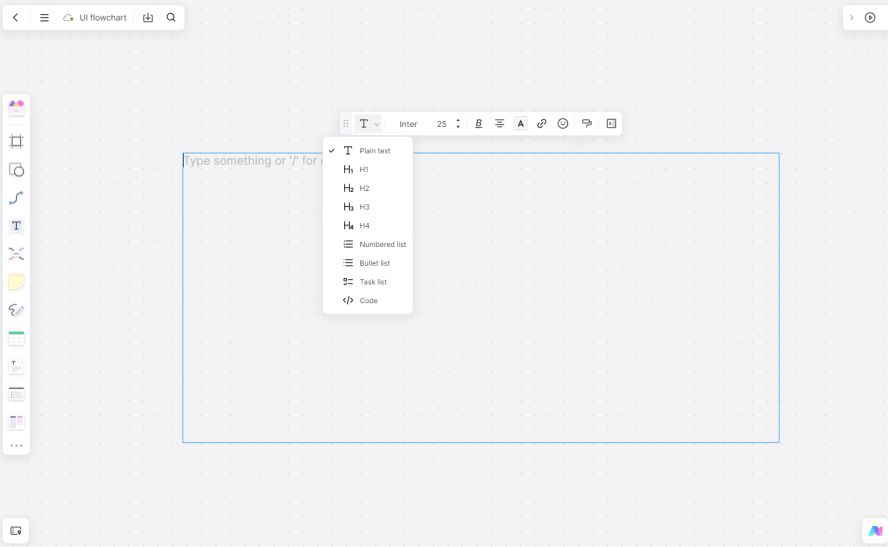Insert a table from sidebar
The width and height of the screenshot is (888, 547).
(x=16, y=339)
